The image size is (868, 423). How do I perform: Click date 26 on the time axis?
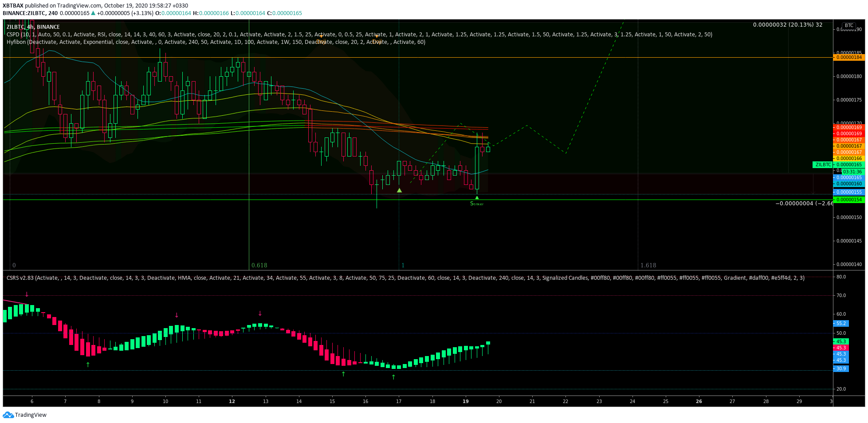pos(699,401)
